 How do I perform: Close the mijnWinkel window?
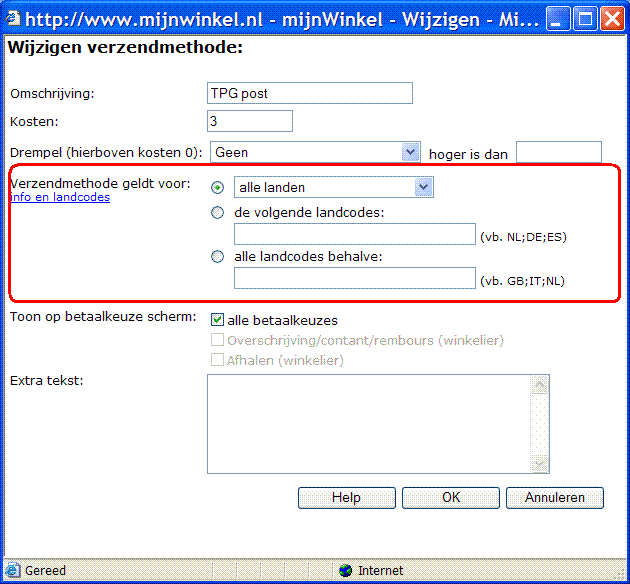coord(612,19)
